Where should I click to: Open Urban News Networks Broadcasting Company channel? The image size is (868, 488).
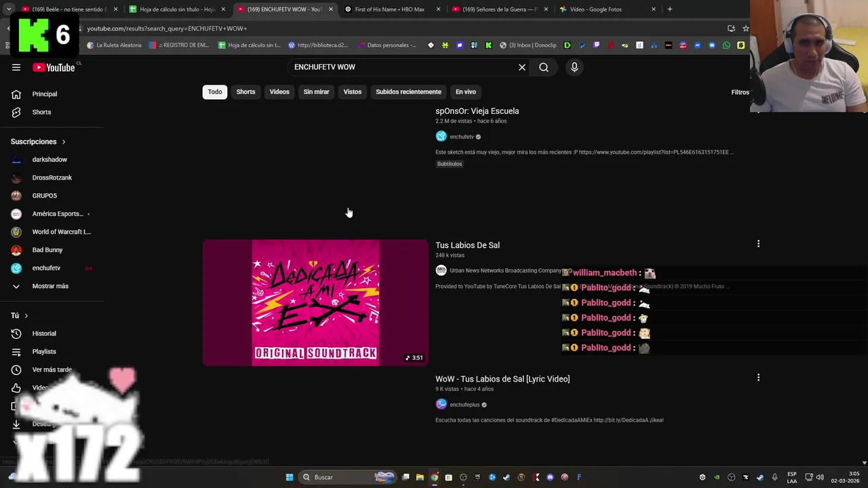click(x=505, y=270)
